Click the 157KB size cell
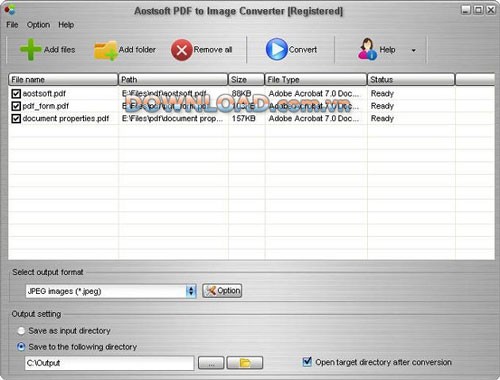The width and height of the screenshot is (500, 380). [x=244, y=118]
